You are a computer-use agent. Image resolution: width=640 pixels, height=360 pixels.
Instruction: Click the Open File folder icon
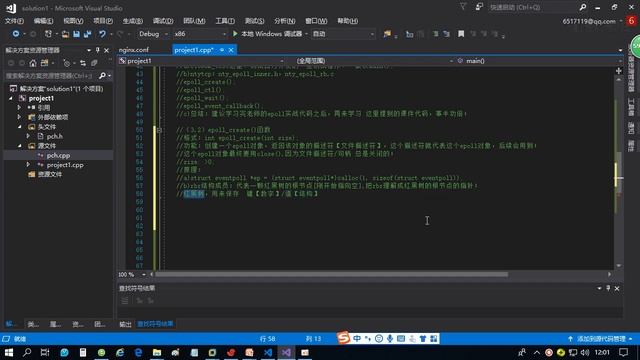pos(65,34)
